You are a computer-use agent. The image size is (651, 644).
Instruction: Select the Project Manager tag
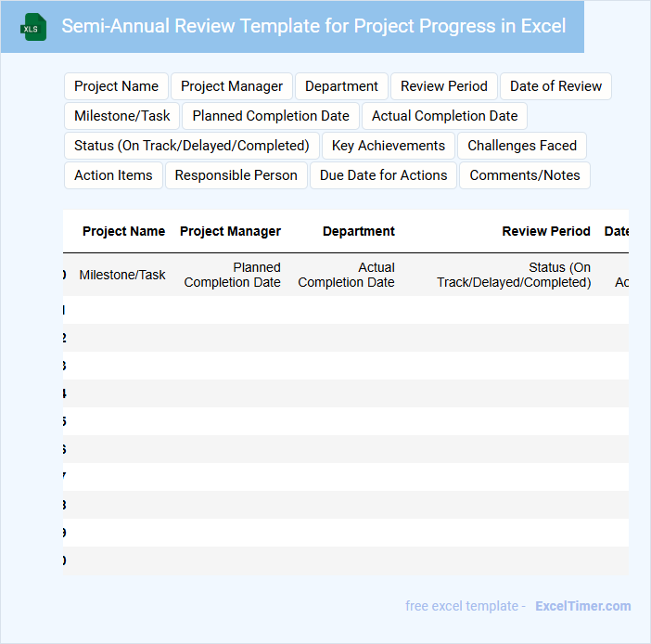pos(232,86)
